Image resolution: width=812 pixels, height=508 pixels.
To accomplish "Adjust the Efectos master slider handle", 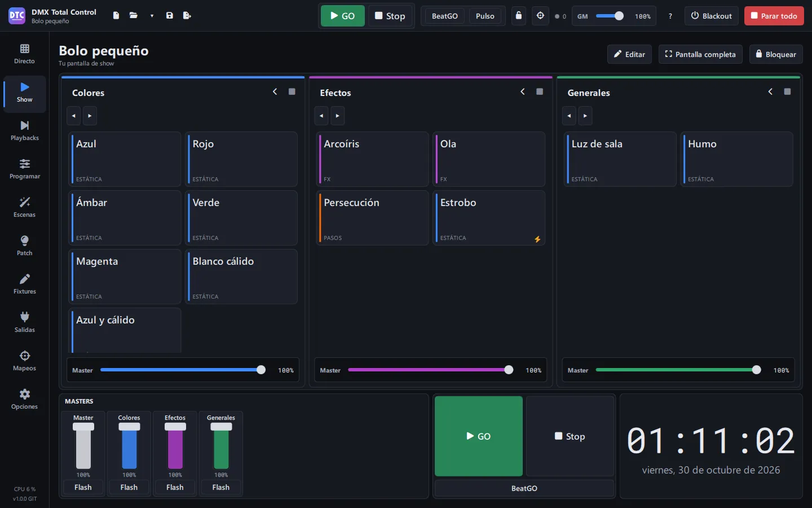I will 509,370.
